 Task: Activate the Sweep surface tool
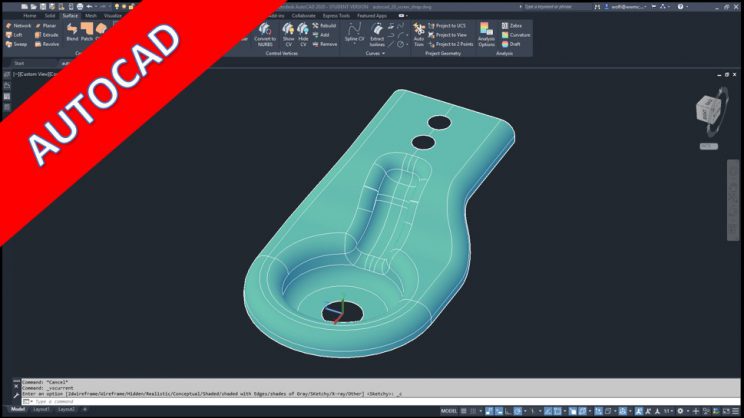coord(19,45)
